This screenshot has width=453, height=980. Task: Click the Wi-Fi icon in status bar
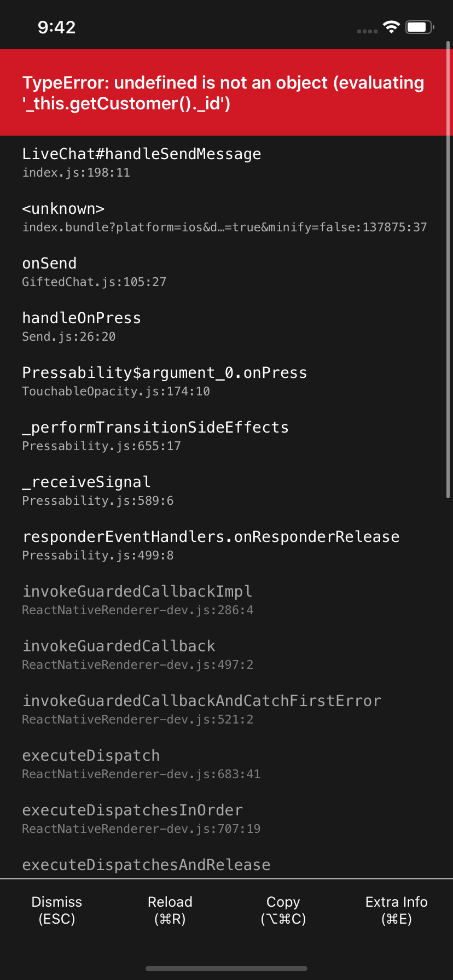click(391, 26)
